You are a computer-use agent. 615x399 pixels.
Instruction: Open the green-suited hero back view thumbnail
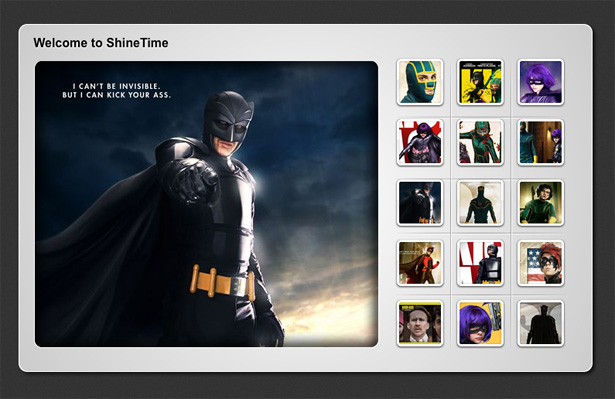[x=480, y=203]
